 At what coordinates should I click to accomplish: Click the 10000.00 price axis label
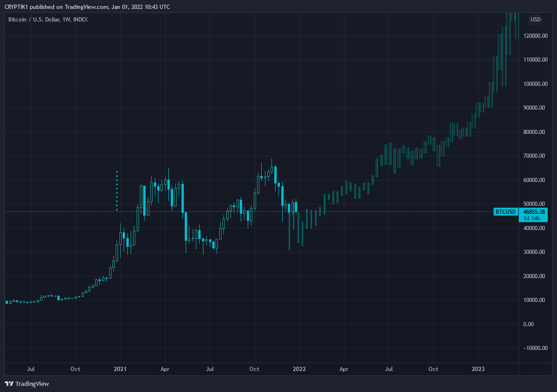pyautogui.click(x=534, y=300)
